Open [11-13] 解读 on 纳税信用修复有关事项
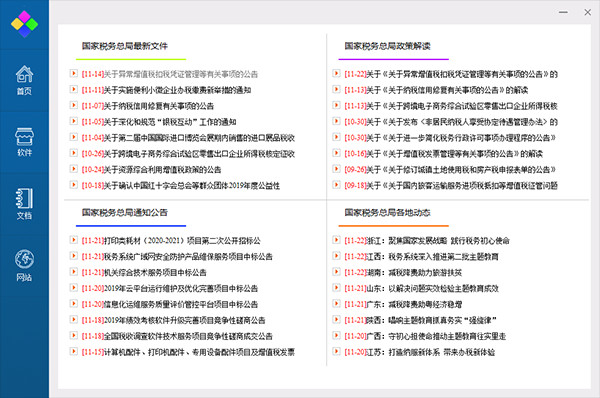600x398 pixels. point(436,90)
